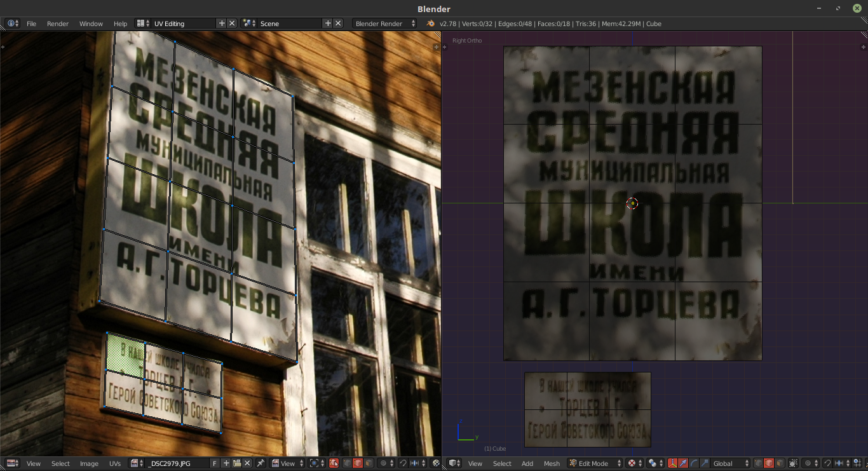Enable the scale manipulator
This screenshot has height=471, width=868.
[x=704, y=463]
